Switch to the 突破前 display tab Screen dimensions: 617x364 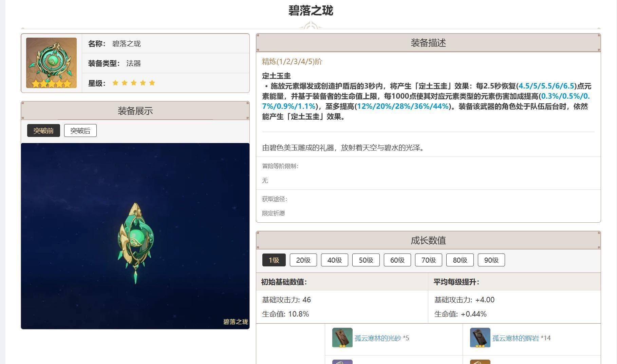(x=43, y=130)
